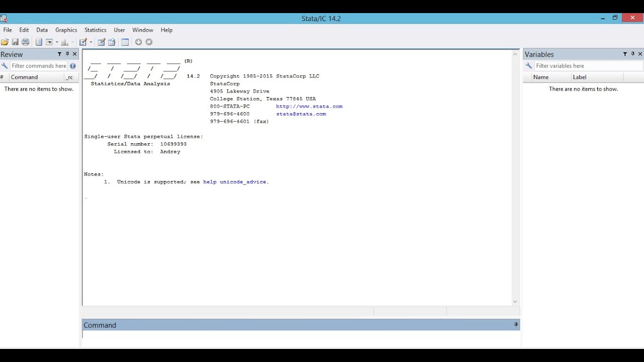The height and width of the screenshot is (362, 644).
Task: Click the stata@stata.com email link
Action: (x=301, y=114)
